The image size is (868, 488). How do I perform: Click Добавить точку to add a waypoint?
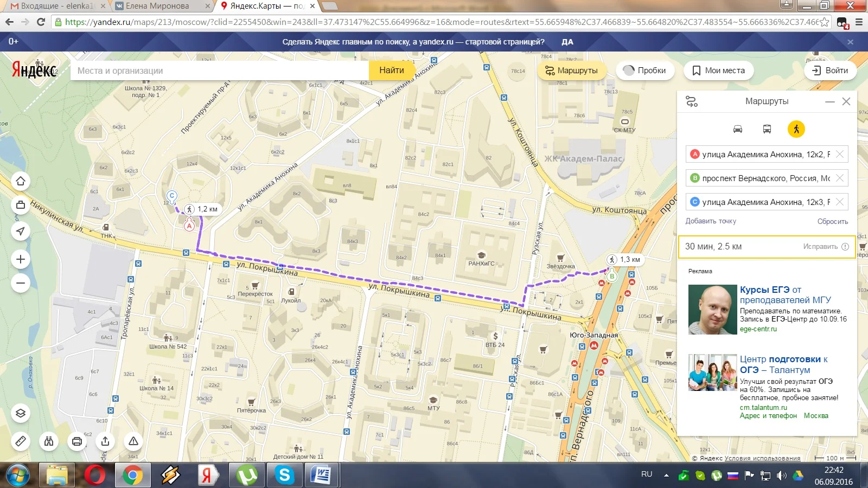coord(711,221)
